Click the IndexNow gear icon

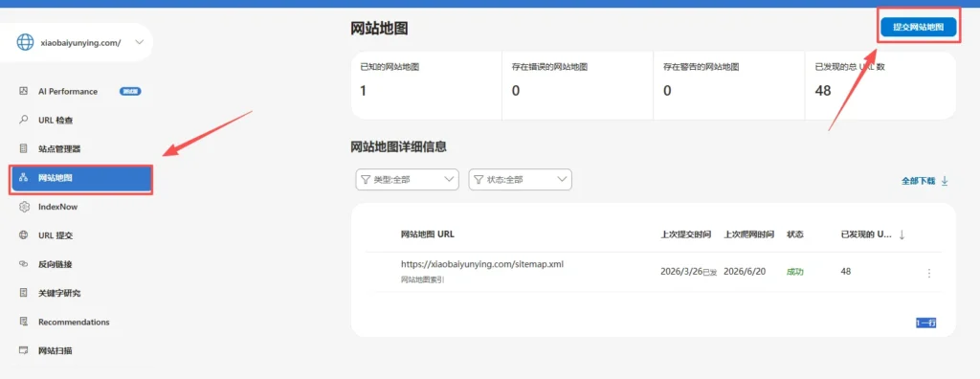click(x=24, y=207)
